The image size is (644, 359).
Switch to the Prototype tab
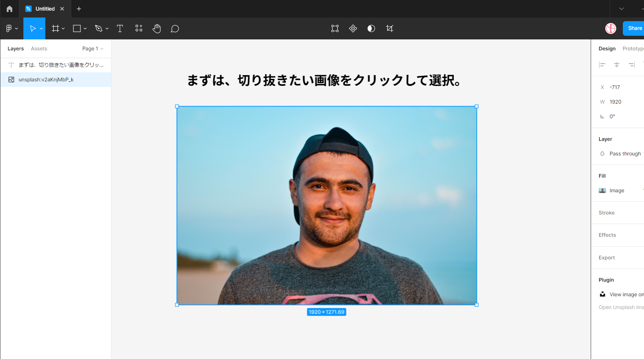(633, 48)
